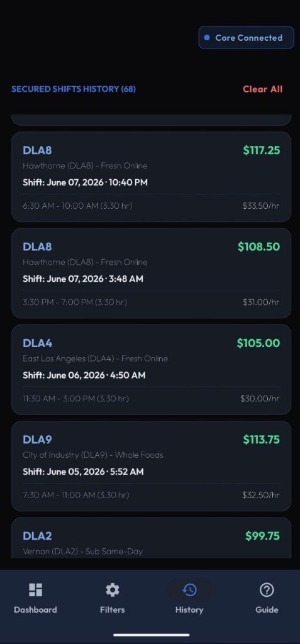
Task: Open the DLA8 $117.25 shift card
Action: [151, 177]
